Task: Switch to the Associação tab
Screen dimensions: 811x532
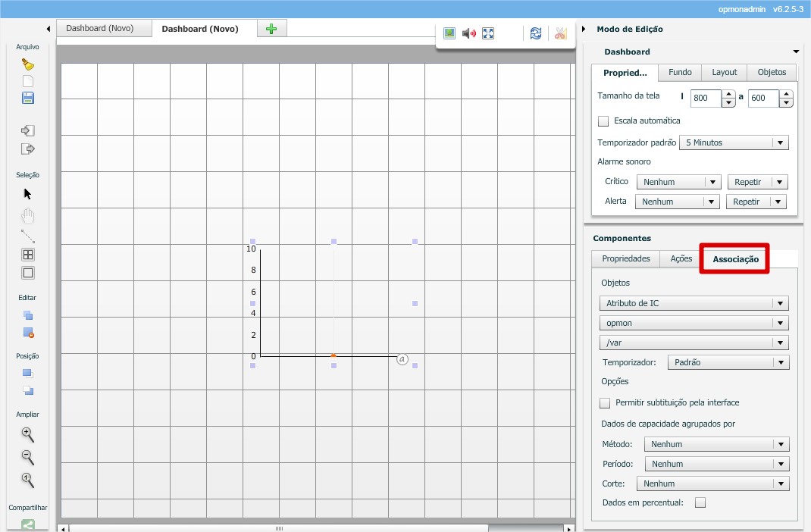Action: (x=735, y=259)
